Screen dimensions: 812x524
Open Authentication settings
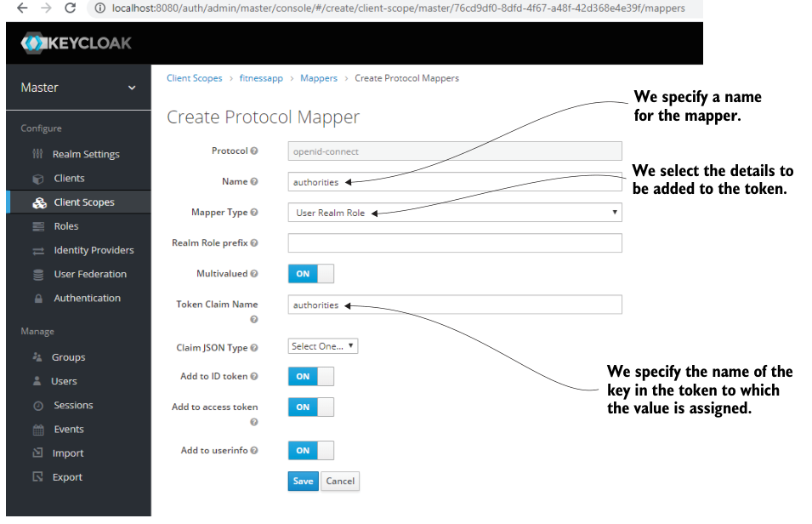87,298
